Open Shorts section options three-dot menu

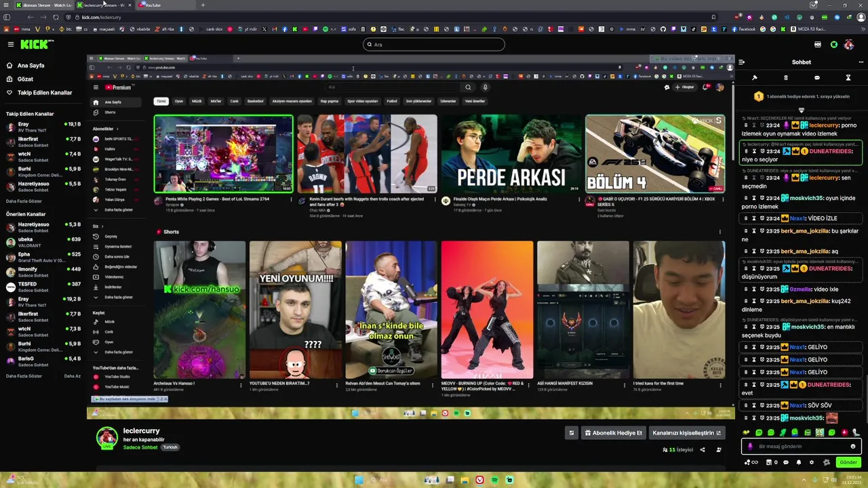pyautogui.click(x=720, y=232)
